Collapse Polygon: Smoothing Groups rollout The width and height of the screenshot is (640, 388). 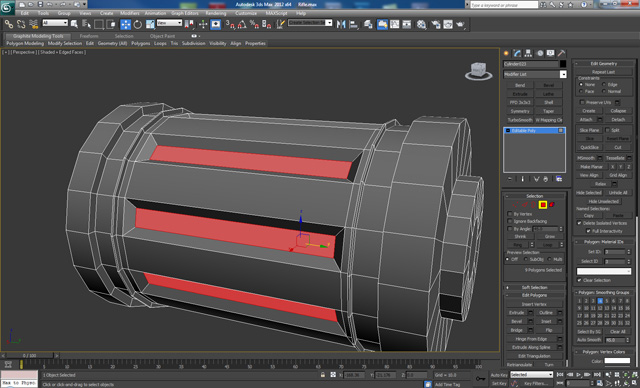pyautogui.click(x=604, y=293)
